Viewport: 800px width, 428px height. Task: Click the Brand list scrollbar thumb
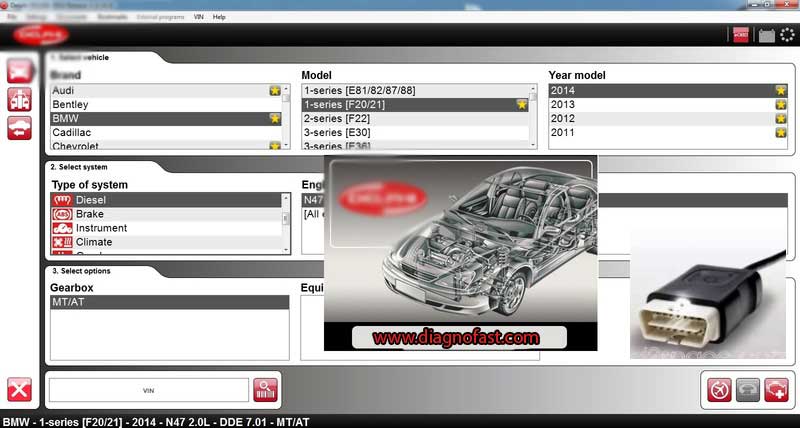(x=286, y=97)
